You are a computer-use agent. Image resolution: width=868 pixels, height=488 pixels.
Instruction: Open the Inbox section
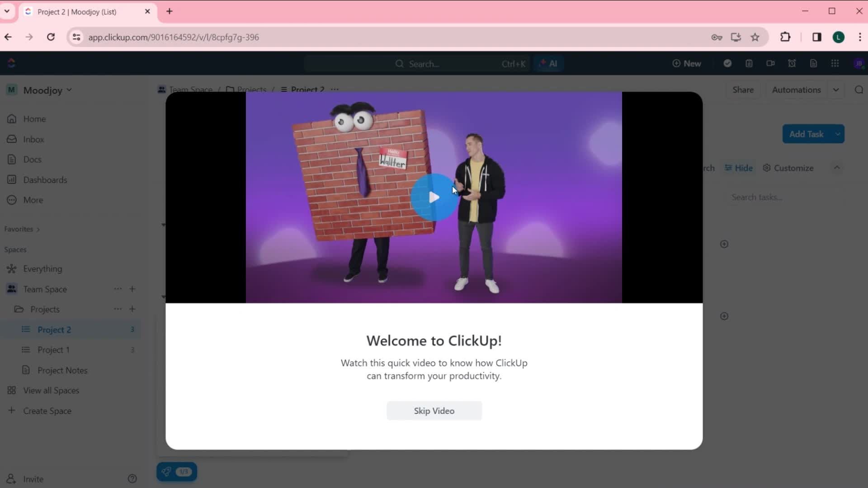tap(33, 139)
